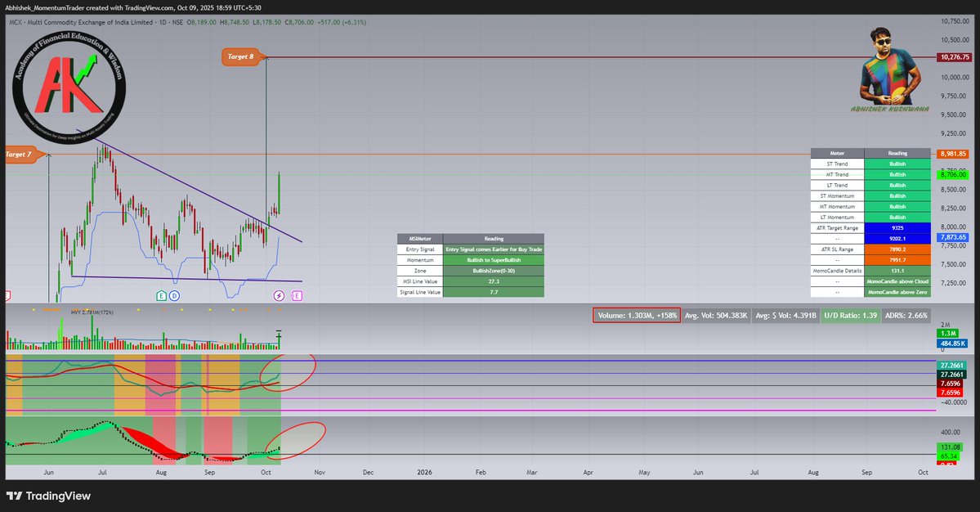This screenshot has width=980, height=512.
Task: Click the HVY 2.781M(172%) volume label
Action: (x=92, y=312)
